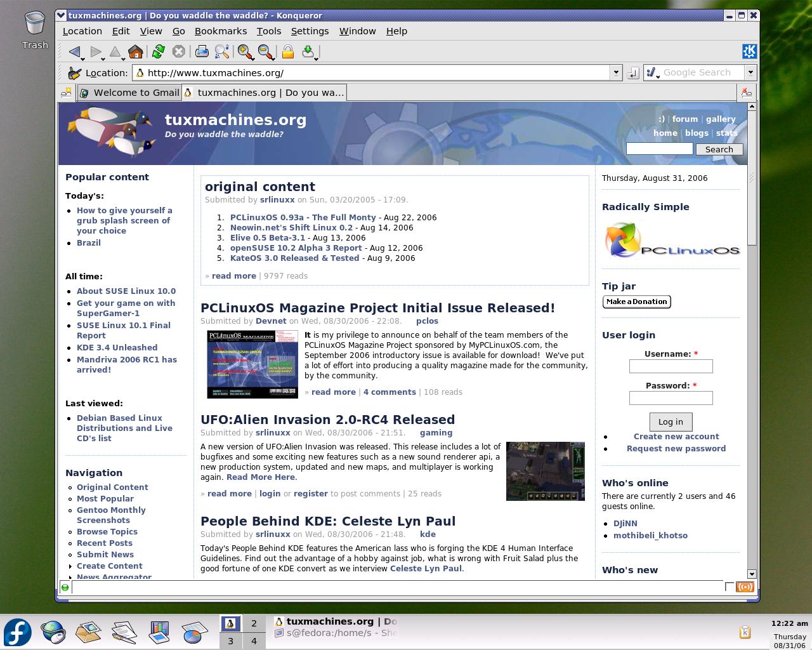Open the Bookmarks menu

[221, 31]
